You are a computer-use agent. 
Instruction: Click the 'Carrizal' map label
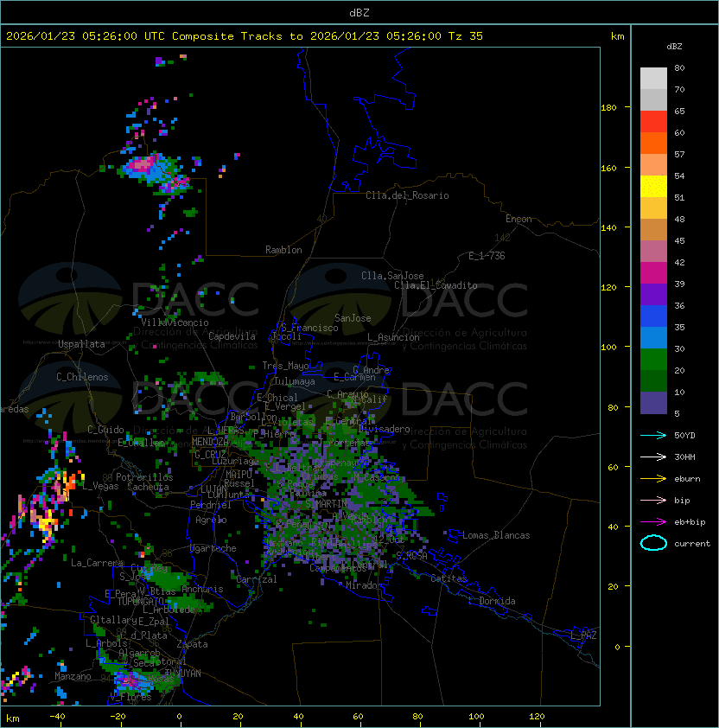click(x=257, y=579)
